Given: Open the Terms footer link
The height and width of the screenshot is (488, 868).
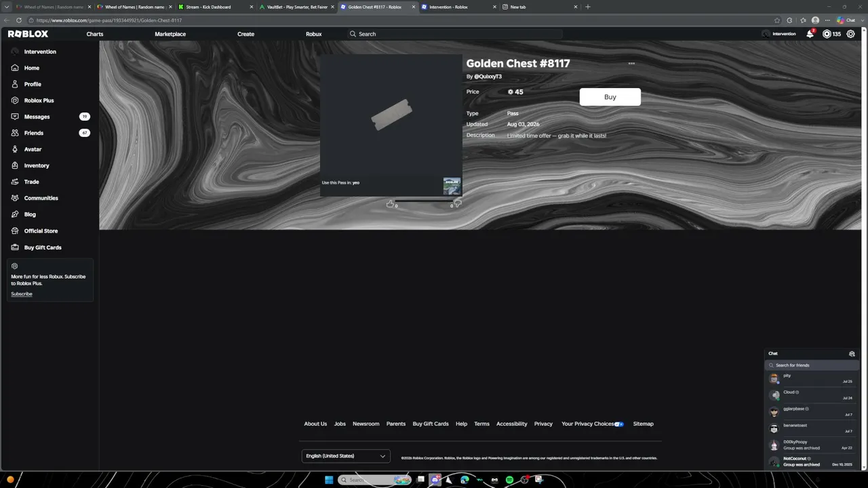Looking at the screenshot, I should pyautogui.click(x=481, y=424).
